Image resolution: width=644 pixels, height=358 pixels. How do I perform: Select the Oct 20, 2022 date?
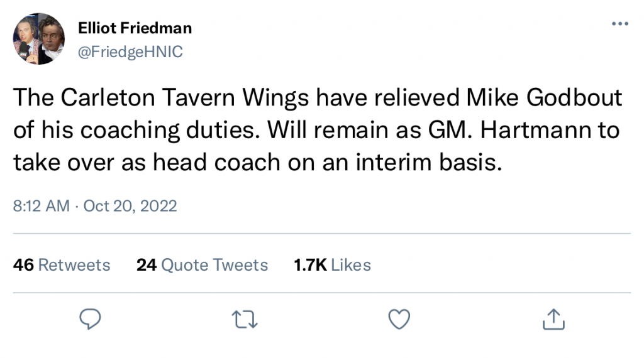[130, 205]
